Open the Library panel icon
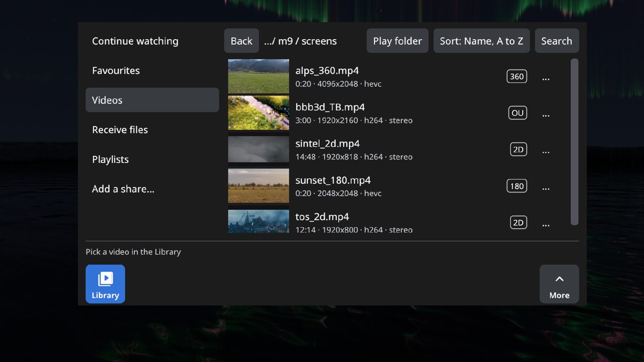Screen dimensions: 644x362 (105, 284)
